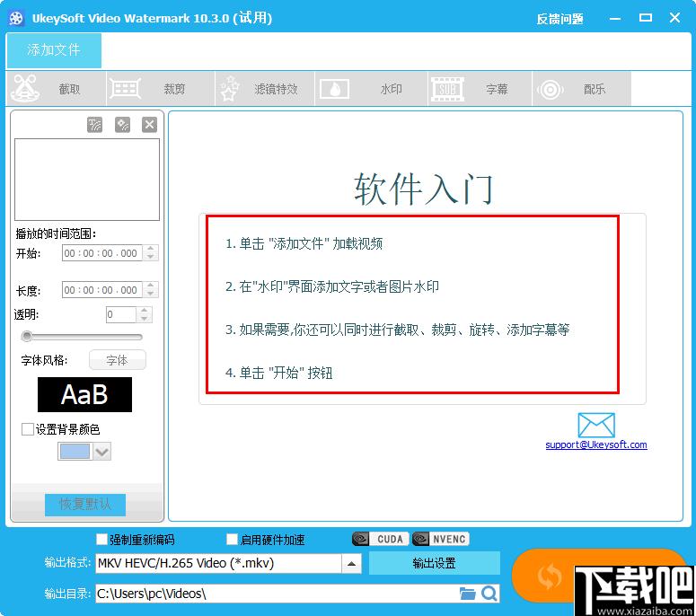Click 反馈问题 feedback link in title bar
696x616 pixels.
pyautogui.click(x=559, y=19)
